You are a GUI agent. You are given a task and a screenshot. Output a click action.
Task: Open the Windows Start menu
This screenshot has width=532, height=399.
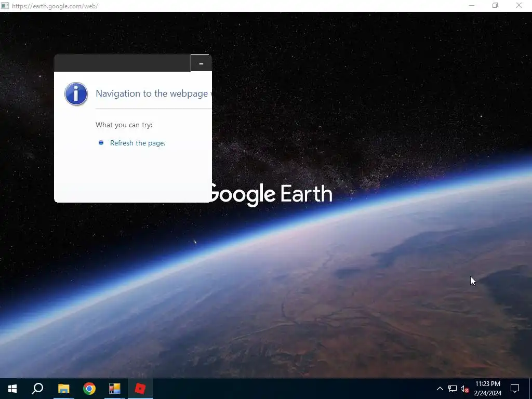coord(12,389)
